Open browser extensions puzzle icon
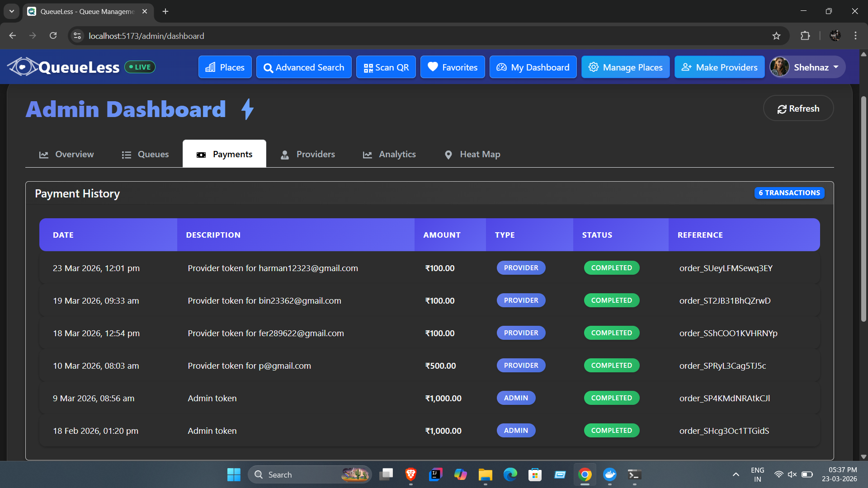 click(x=805, y=36)
